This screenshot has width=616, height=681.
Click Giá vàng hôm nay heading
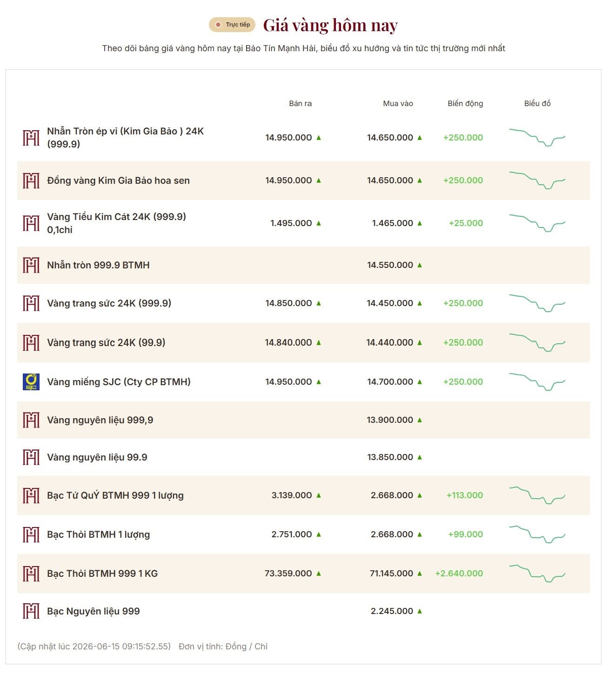tap(330, 25)
